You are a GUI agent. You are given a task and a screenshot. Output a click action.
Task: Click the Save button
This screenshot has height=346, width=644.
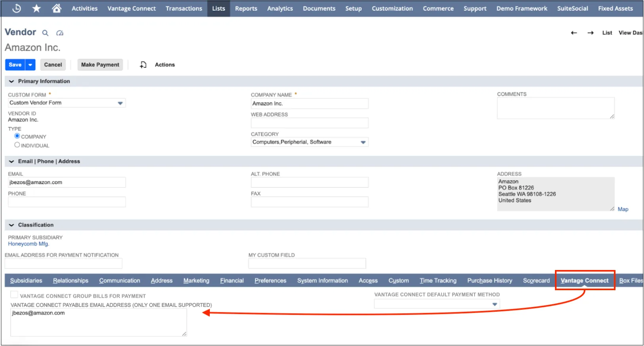click(x=15, y=65)
